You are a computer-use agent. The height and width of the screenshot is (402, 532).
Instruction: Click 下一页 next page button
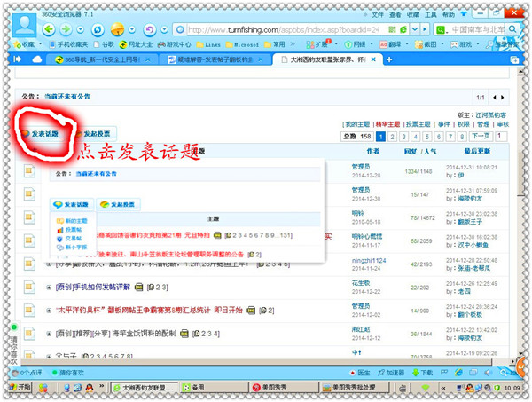[x=481, y=137]
